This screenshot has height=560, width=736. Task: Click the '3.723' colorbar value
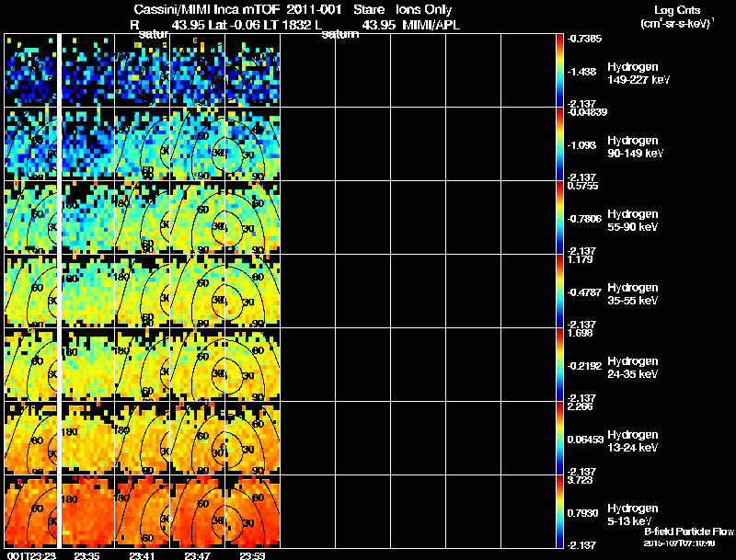tap(581, 481)
